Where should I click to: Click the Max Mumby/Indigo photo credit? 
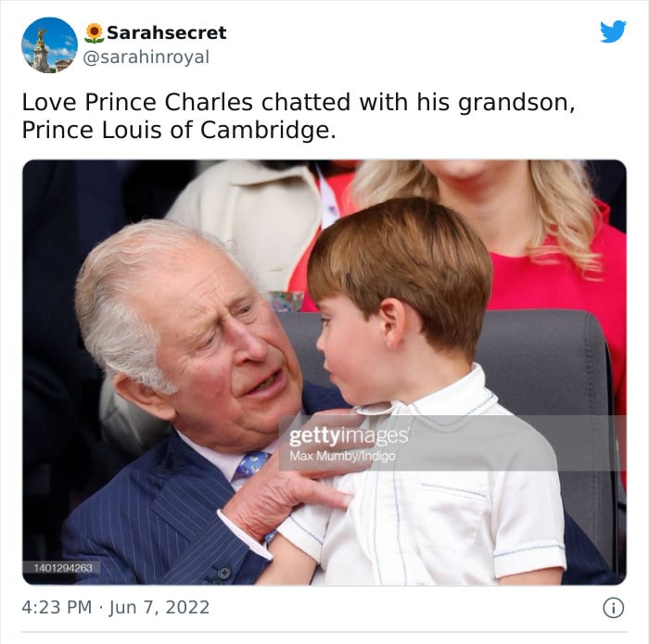pos(342,456)
